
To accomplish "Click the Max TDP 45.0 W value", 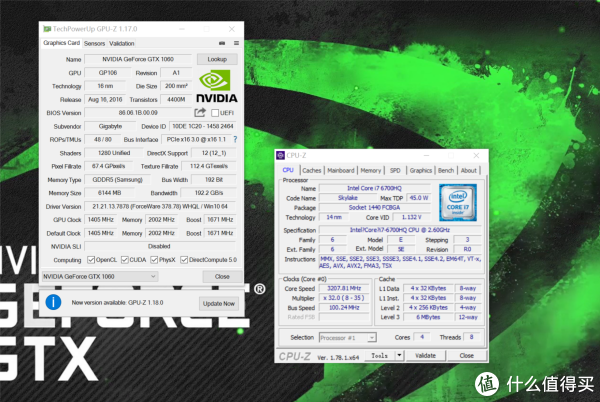I will click(x=419, y=198).
